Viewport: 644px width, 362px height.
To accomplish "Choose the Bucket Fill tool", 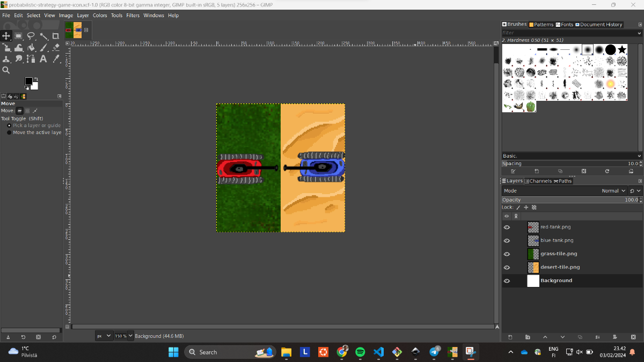I will coord(31,48).
